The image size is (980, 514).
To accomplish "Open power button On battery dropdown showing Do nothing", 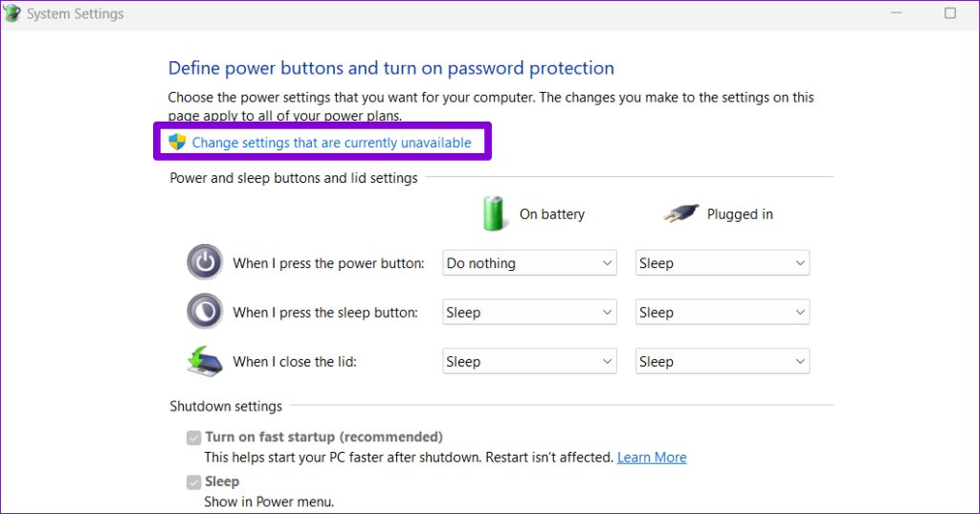I will 529,262.
